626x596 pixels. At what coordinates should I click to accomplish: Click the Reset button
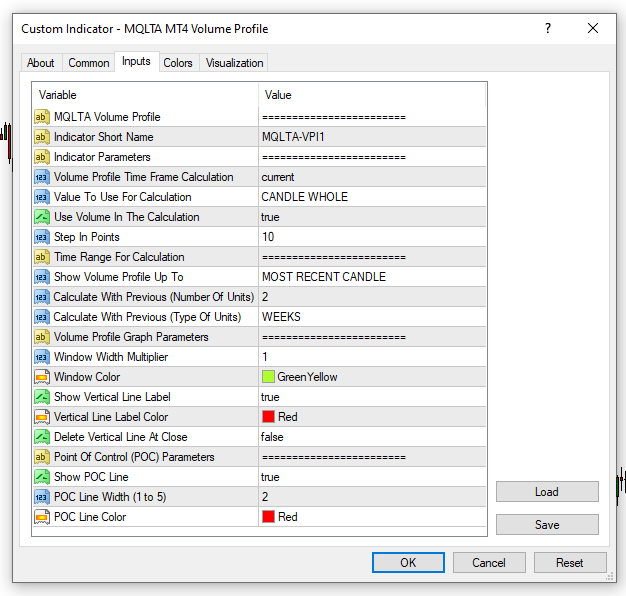(570, 562)
